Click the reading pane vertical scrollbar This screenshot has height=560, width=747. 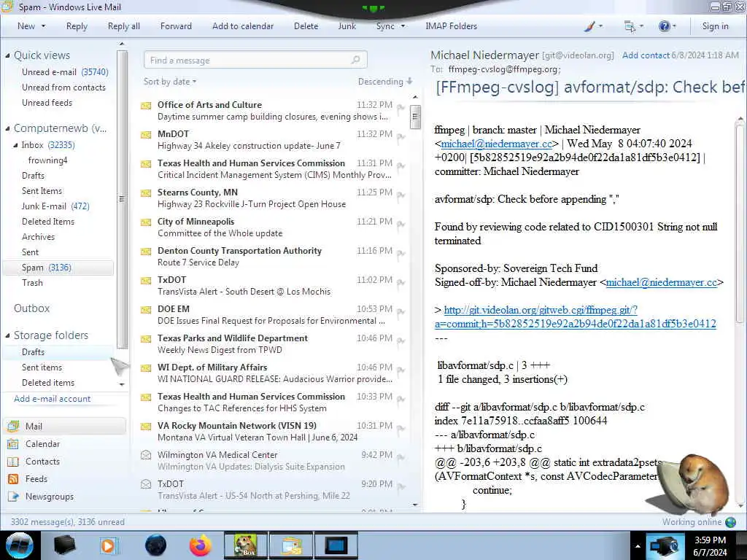pos(740,223)
